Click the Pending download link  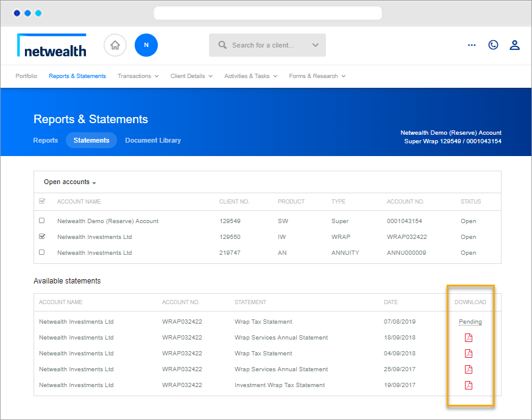[x=470, y=322]
